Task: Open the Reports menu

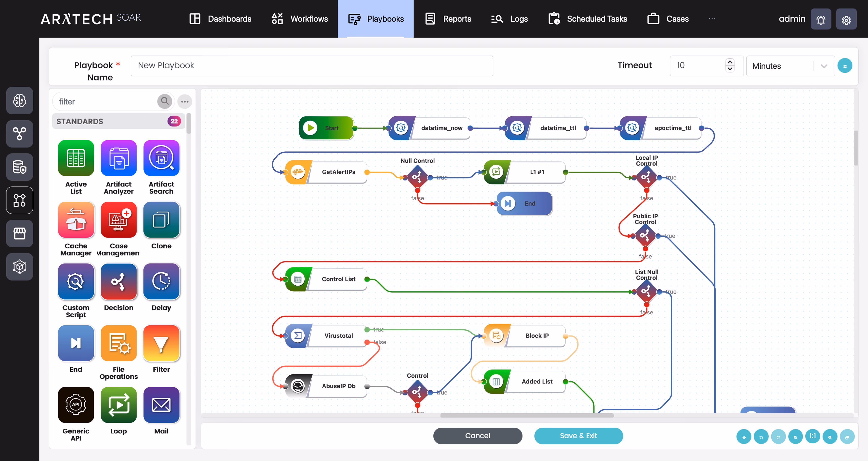Action: click(x=448, y=19)
